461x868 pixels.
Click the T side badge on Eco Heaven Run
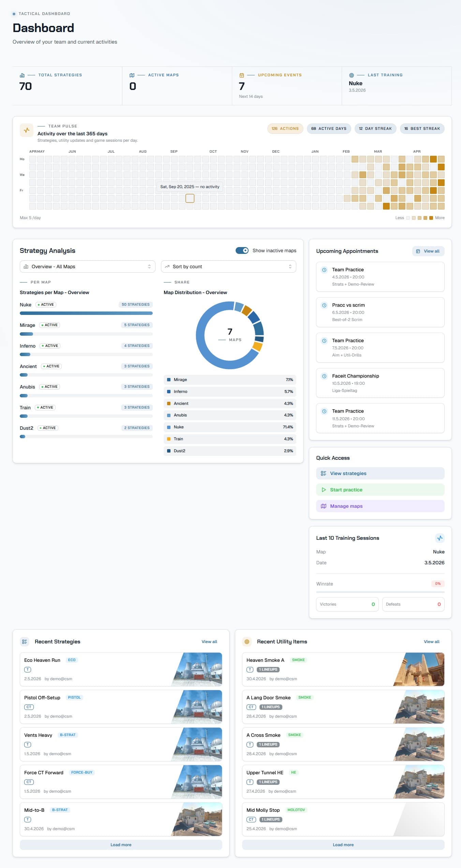(28, 670)
